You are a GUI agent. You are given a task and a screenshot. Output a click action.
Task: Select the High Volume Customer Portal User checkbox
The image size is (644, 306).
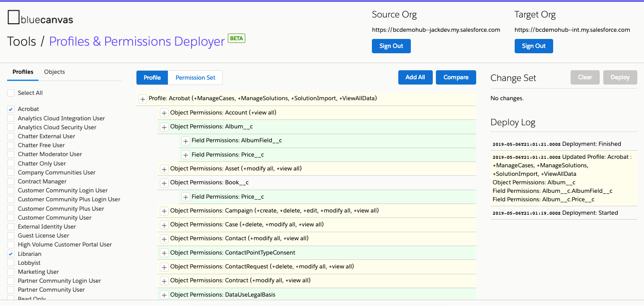(x=11, y=244)
